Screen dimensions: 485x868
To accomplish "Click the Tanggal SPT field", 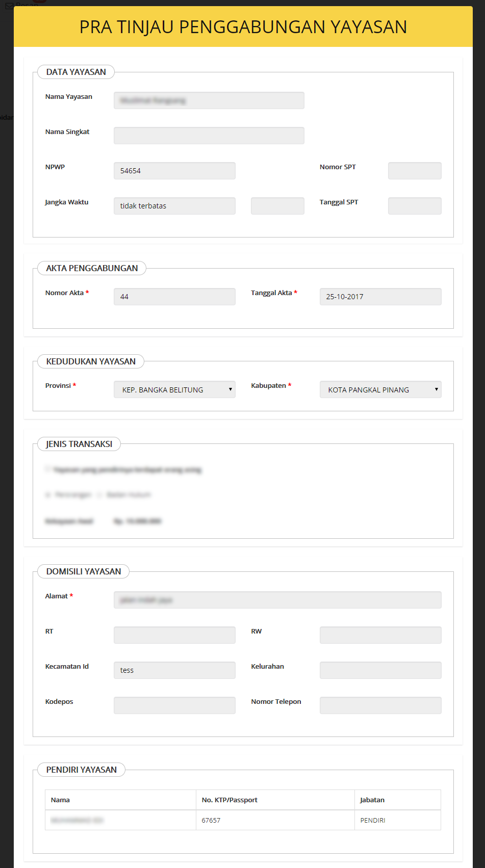I will [415, 206].
